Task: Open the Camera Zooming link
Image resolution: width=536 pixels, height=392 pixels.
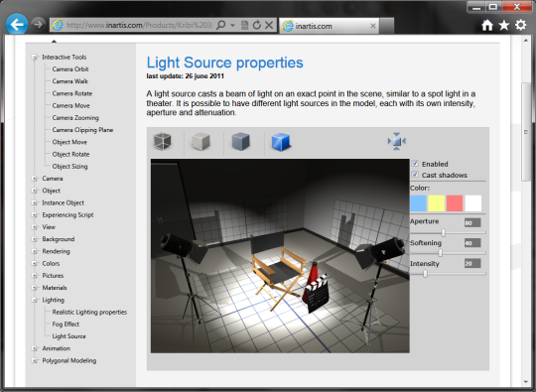Action: pos(75,118)
